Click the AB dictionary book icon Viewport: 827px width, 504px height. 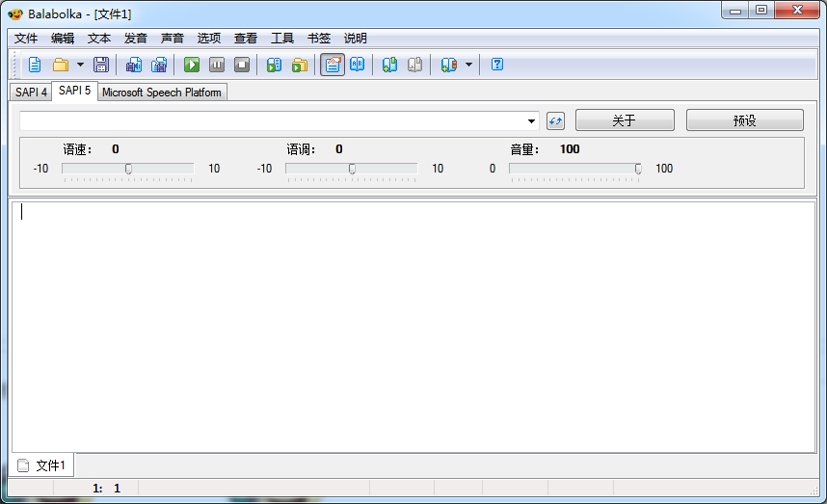pos(357,65)
